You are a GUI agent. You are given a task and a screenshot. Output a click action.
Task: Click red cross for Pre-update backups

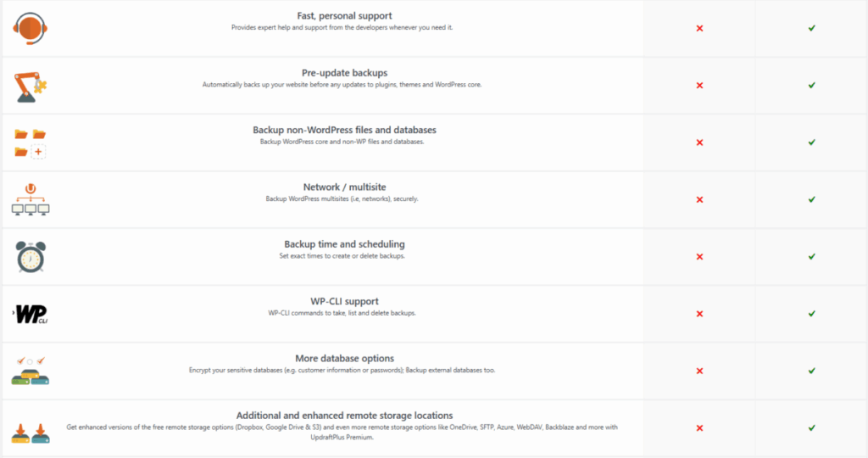699,86
